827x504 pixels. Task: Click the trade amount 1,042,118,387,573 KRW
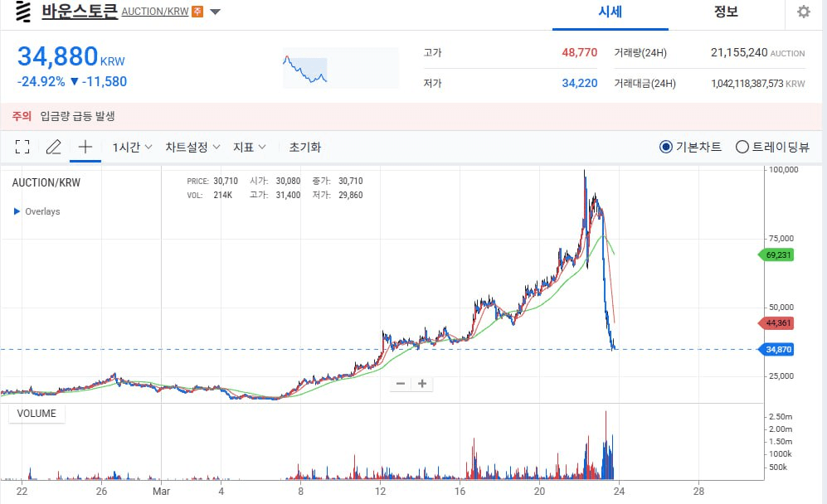(x=758, y=83)
